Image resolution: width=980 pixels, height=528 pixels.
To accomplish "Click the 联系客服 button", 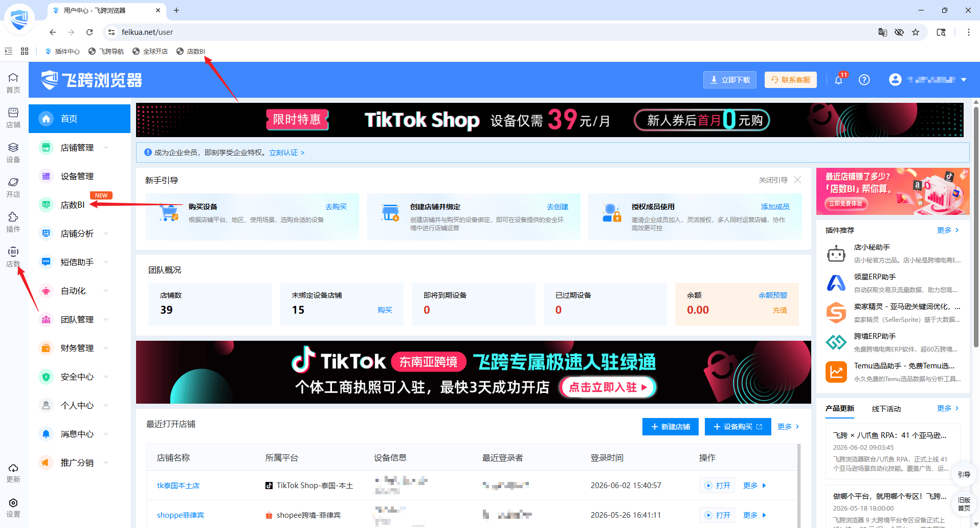I will (x=791, y=80).
